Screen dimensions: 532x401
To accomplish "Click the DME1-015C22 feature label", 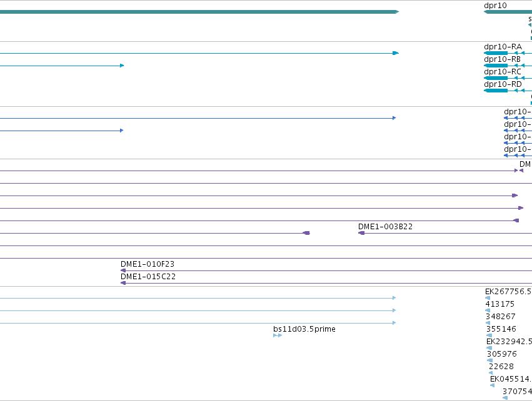I will coord(148,277).
